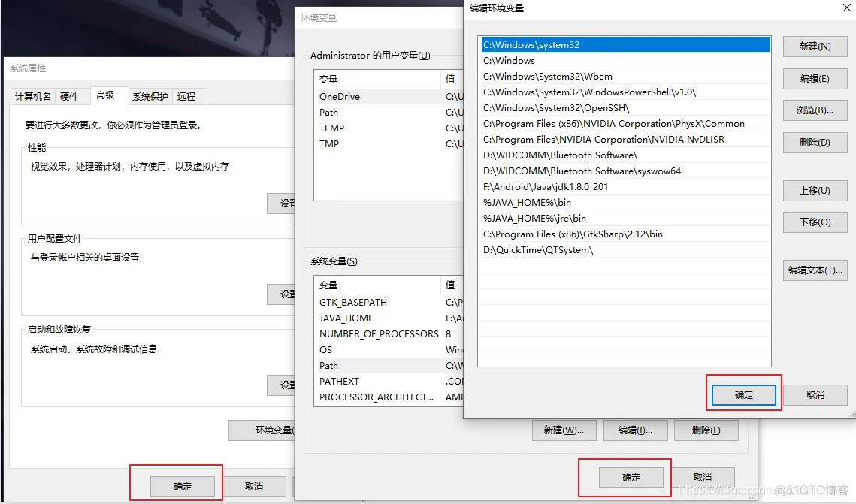The image size is (856, 504).
Task: Select GTK_BASEPATH system variable
Action: pyautogui.click(x=389, y=302)
